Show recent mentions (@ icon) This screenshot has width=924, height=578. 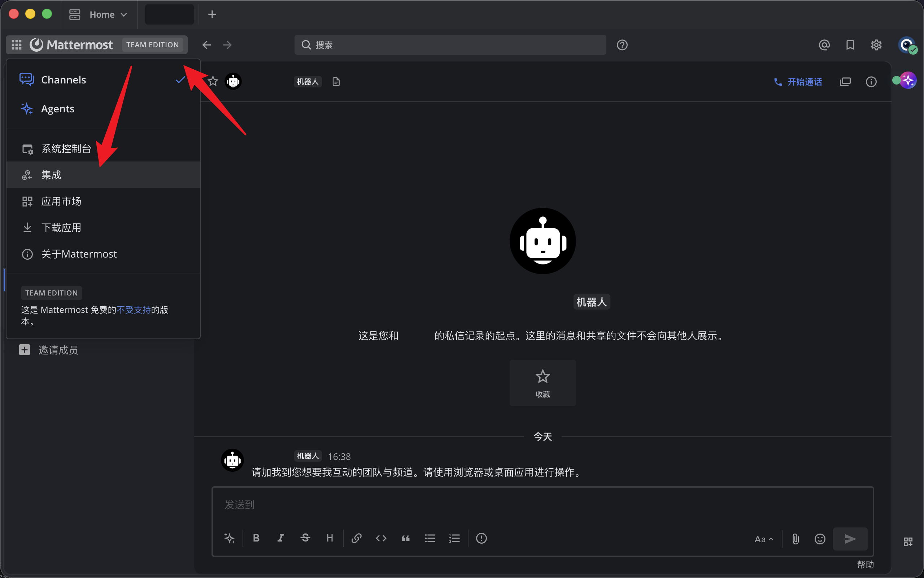[824, 45]
